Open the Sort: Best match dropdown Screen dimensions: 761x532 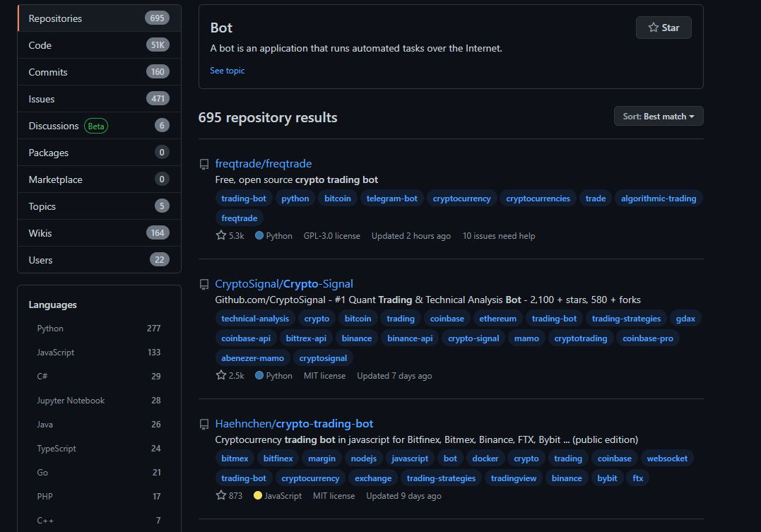pyautogui.click(x=658, y=117)
